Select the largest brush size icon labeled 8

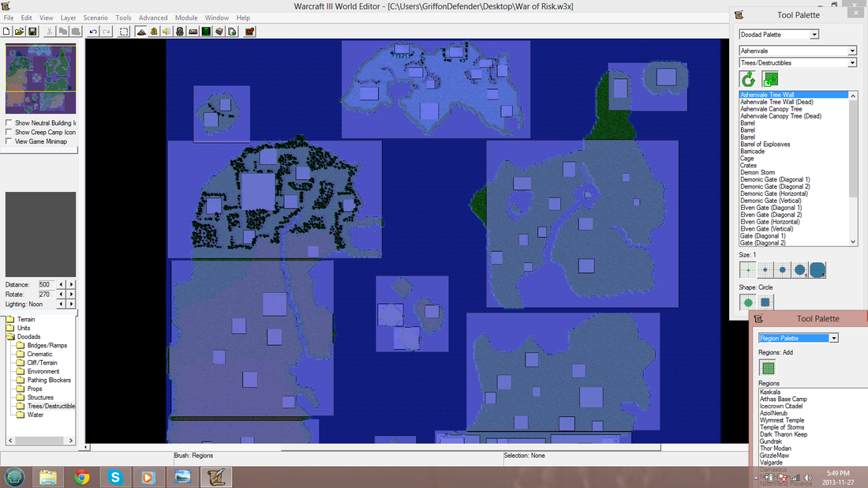817,270
